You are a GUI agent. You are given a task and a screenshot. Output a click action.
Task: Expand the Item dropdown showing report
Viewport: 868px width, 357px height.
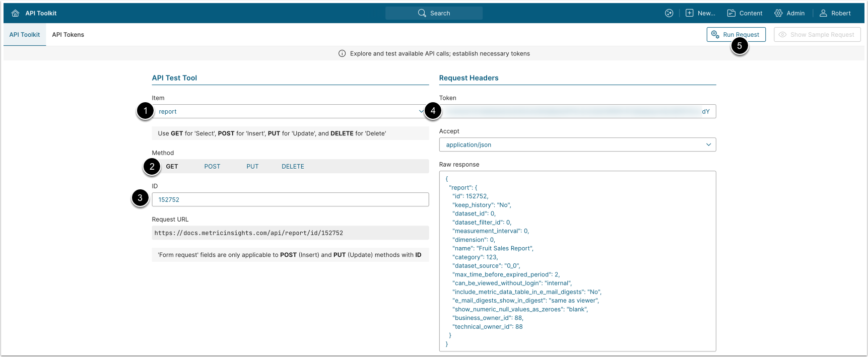[290, 111]
